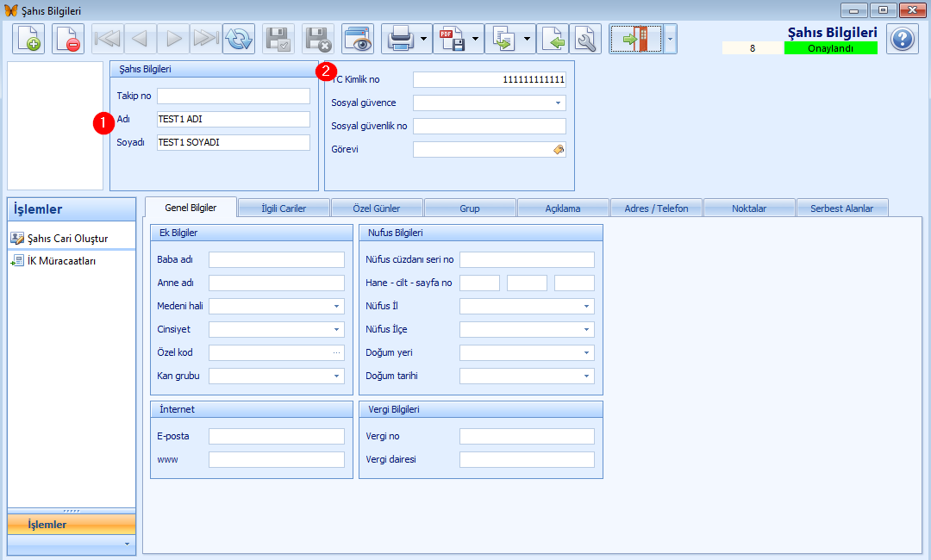
Task: Click the butterfly application icon in title bar
Action: [10, 10]
